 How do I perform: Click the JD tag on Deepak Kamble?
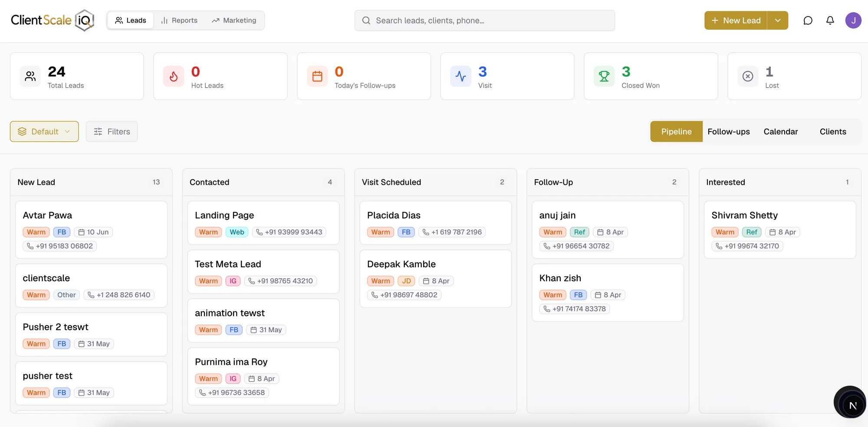[406, 281]
